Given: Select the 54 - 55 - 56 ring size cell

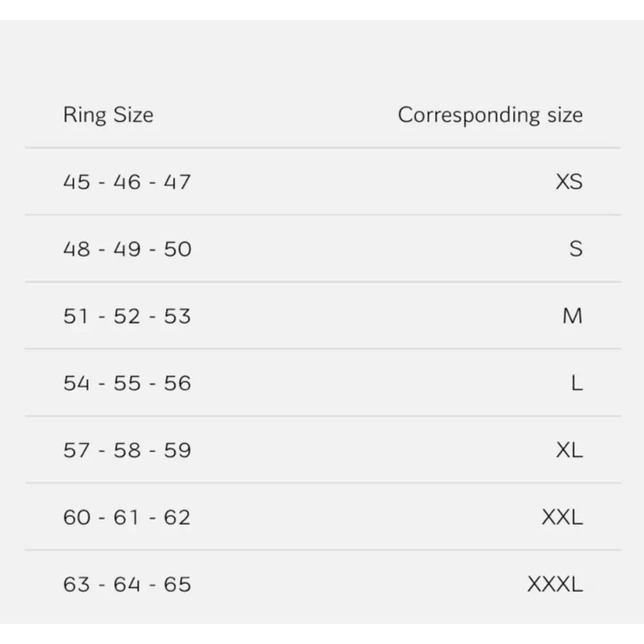Looking at the screenshot, I should (127, 383).
